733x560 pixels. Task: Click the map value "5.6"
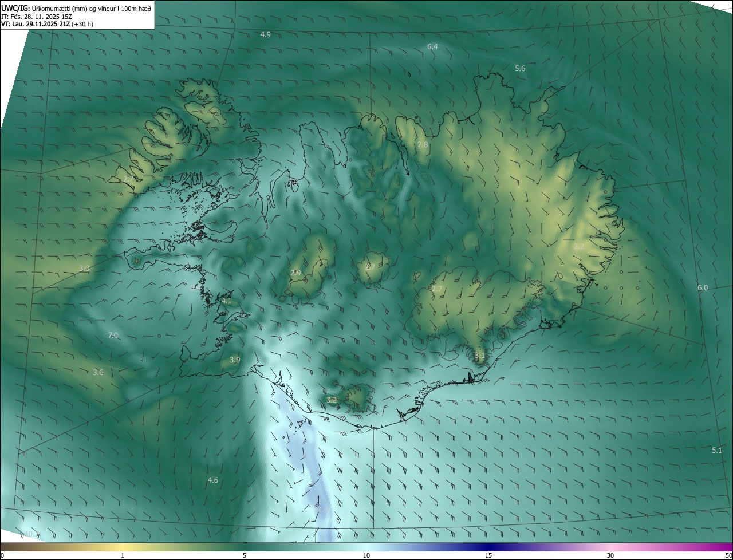pos(520,68)
